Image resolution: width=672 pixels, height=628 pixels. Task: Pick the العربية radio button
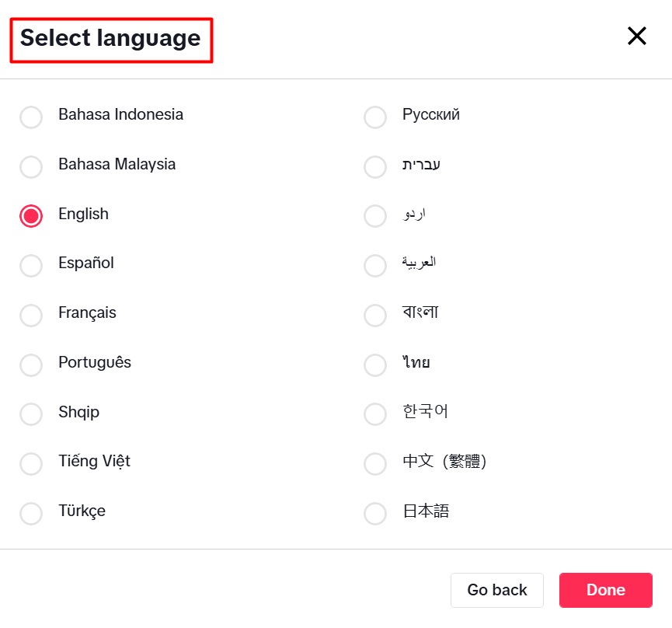pos(375,265)
